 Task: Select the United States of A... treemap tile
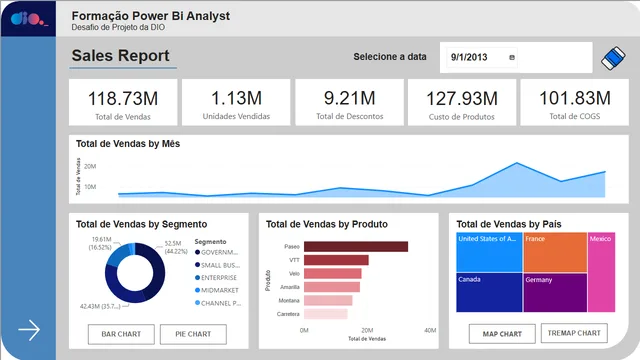pos(489,252)
